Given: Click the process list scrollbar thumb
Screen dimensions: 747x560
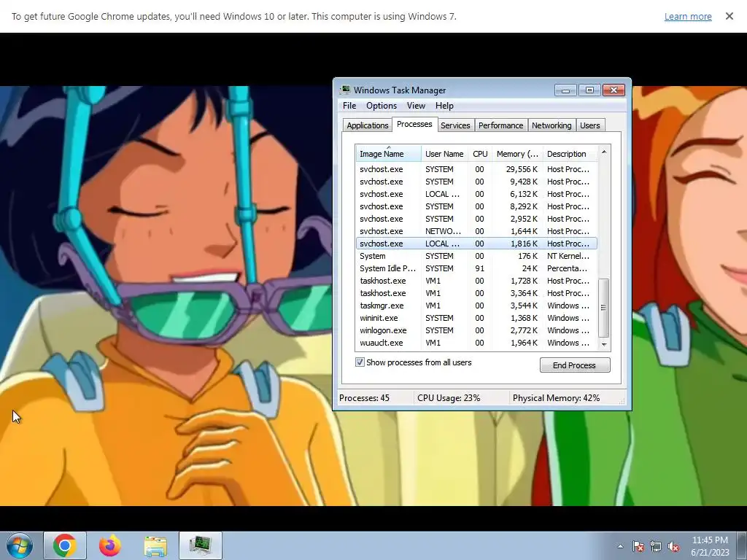Looking at the screenshot, I should coord(603,308).
